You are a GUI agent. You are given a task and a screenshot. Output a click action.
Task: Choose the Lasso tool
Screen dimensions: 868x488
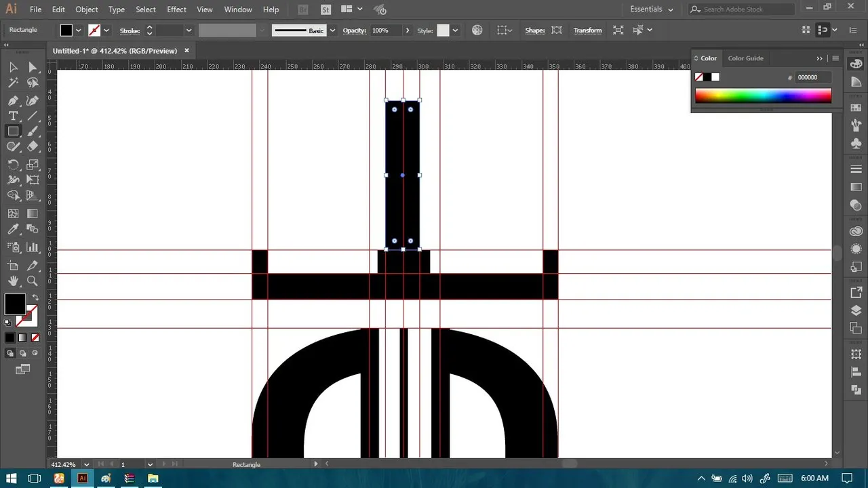coord(33,83)
